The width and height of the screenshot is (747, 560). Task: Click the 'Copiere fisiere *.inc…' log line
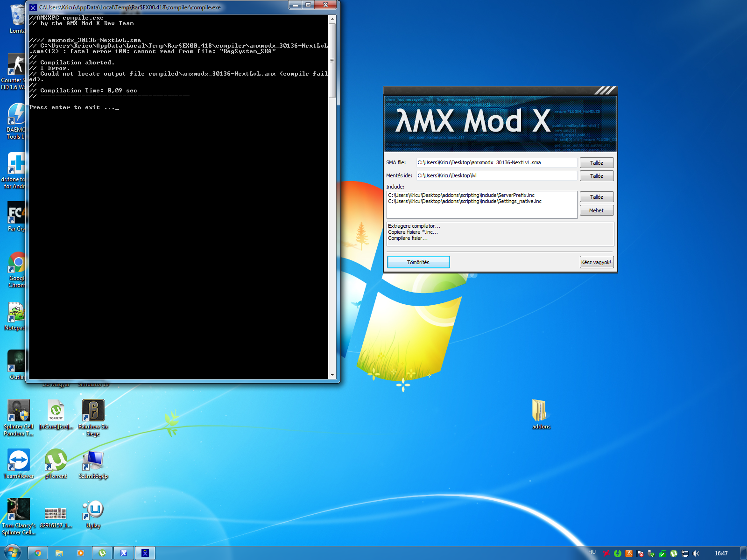coord(413,232)
